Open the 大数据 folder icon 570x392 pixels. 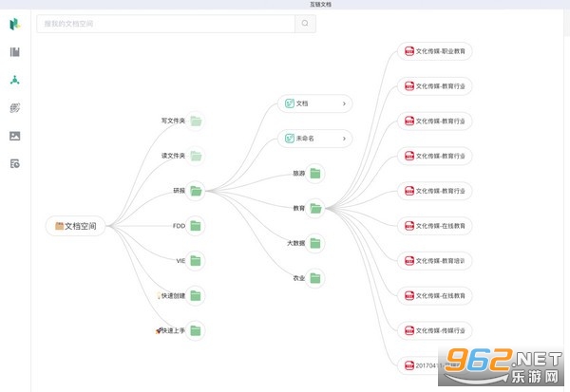(x=315, y=243)
